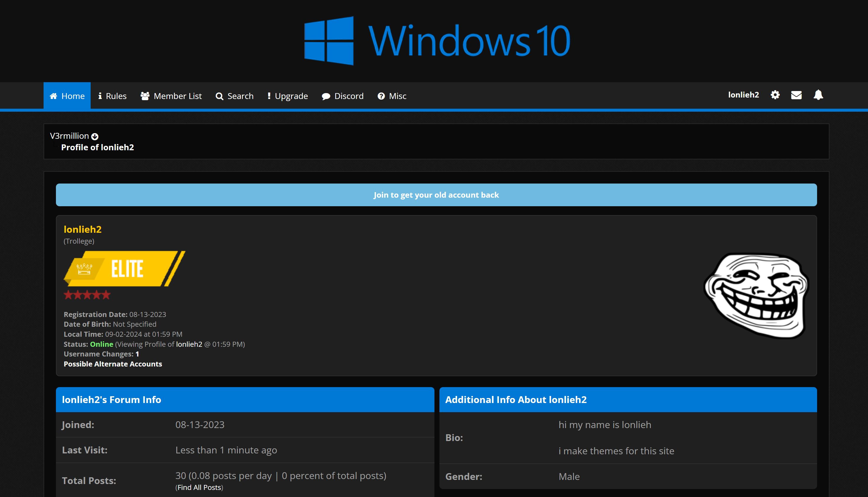Viewport: 868px width, 497px height.
Task: Click the yellow ELITE rank badge
Action: (125, 269)
